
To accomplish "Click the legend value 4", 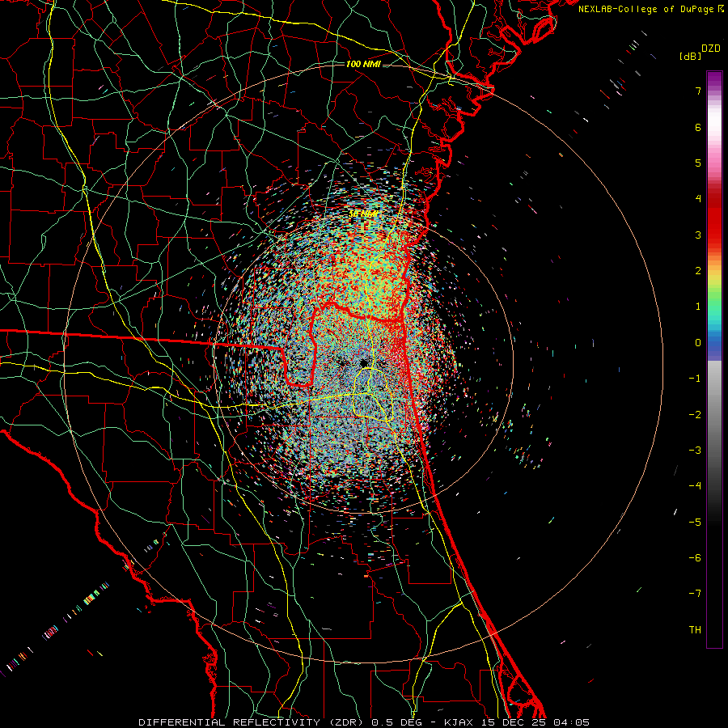I will [698, 199].
